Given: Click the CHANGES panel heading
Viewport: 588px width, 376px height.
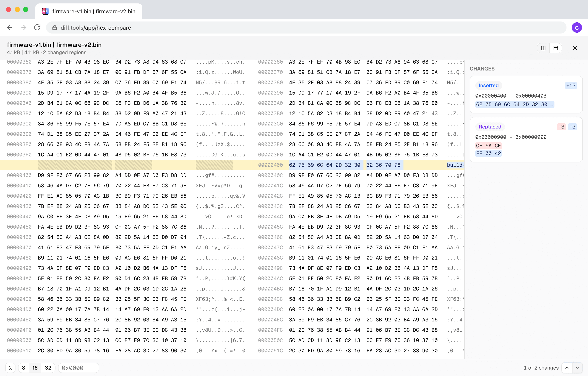Looking at the screenshot, I should coord(482,69).
